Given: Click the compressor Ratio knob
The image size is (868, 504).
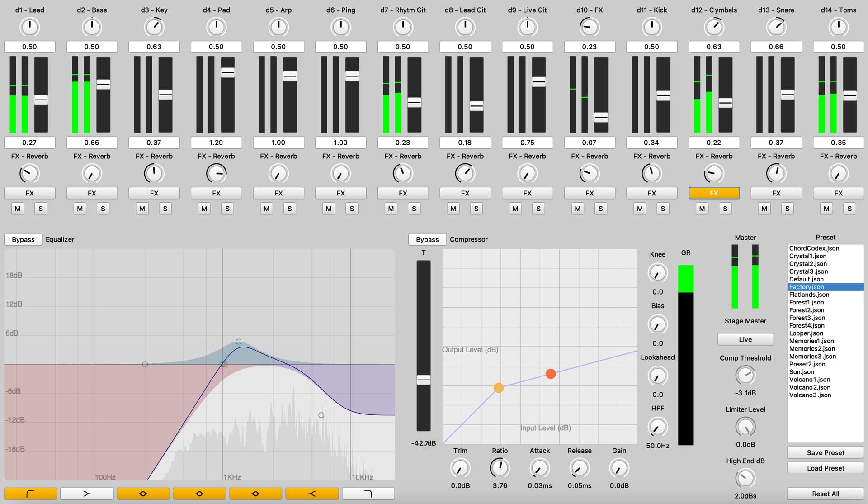Looking at the screenshot, I should (x=500, y=468).
